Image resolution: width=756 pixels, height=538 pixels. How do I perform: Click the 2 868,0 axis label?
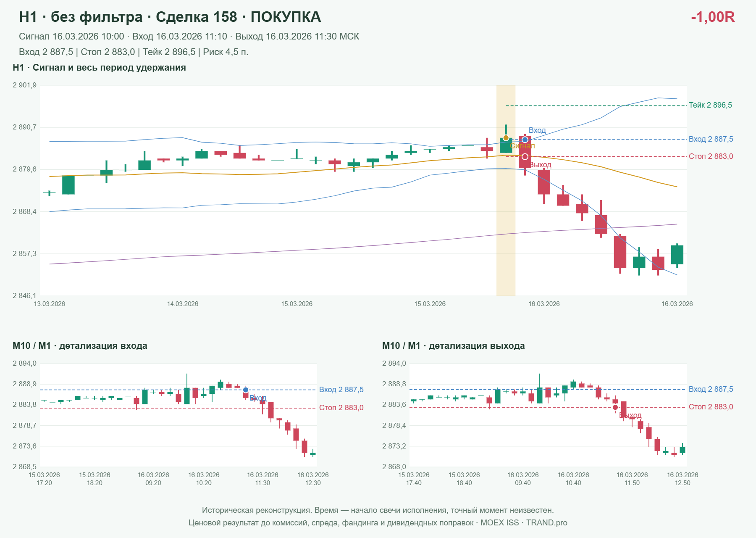point(394,467)
